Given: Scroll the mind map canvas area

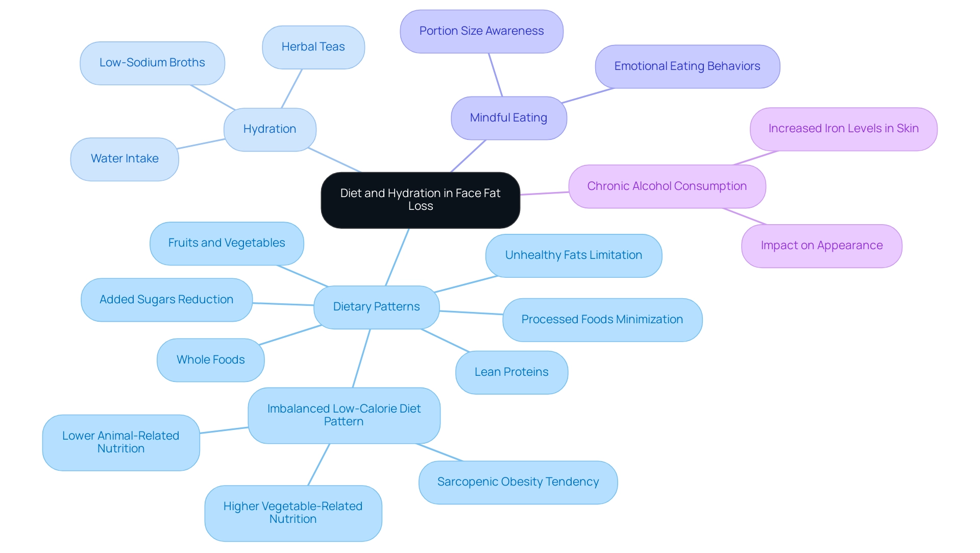Looking at the screenshot, I should pos(490,276).
